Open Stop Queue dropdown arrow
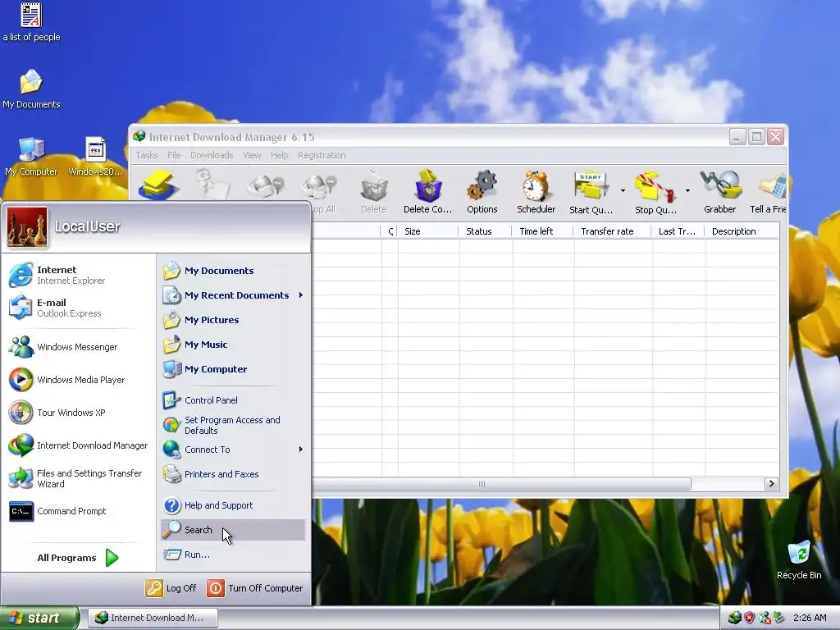 click(x=687, y=190)
